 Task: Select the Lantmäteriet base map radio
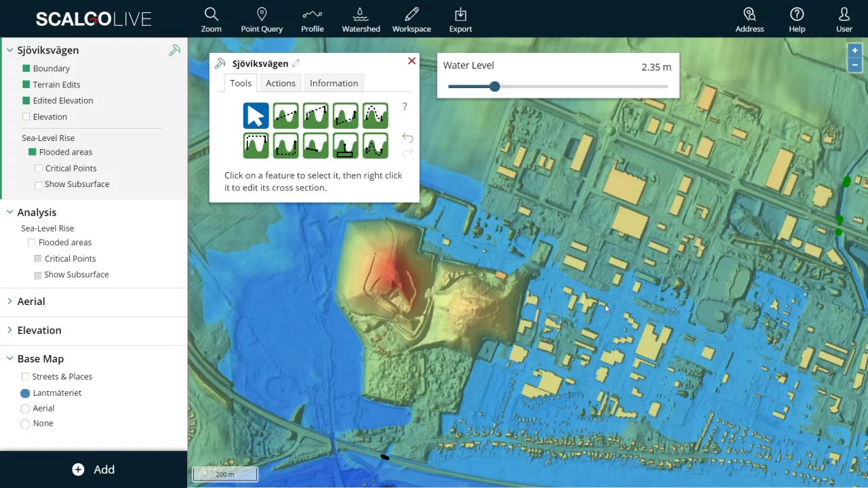click(x=25, y=393)
